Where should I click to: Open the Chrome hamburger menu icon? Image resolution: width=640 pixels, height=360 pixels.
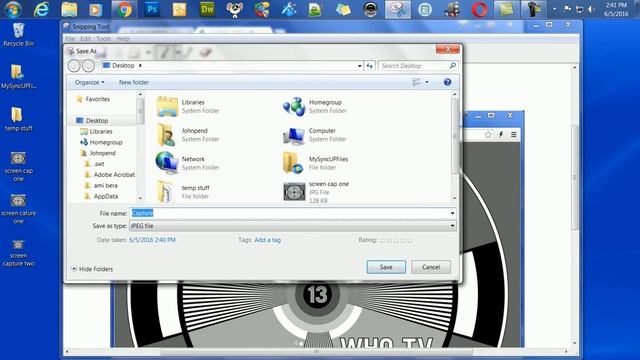(513, 134)
